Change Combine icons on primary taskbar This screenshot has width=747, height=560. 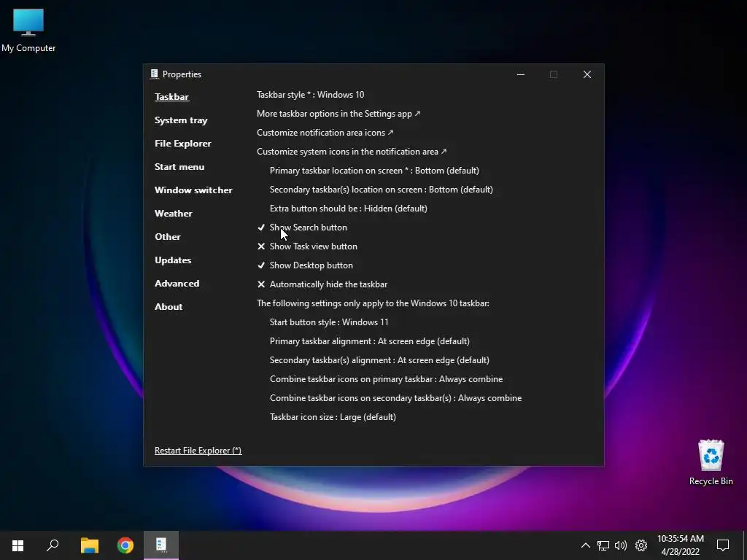click(387, 379)
